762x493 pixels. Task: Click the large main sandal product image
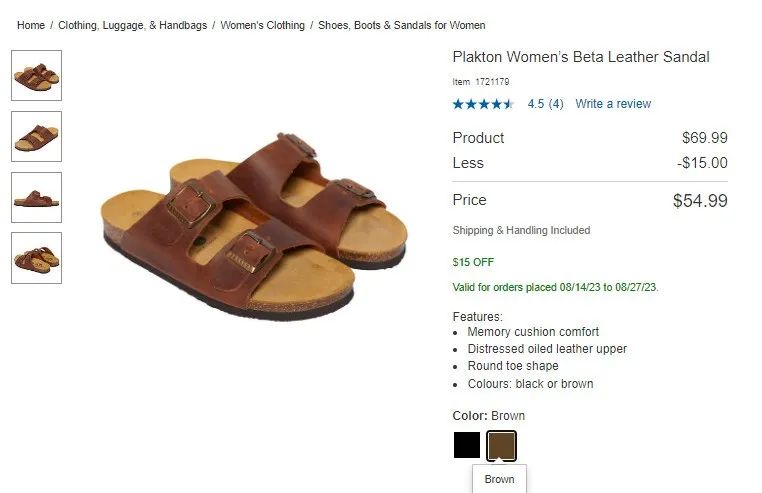[254, 226]
